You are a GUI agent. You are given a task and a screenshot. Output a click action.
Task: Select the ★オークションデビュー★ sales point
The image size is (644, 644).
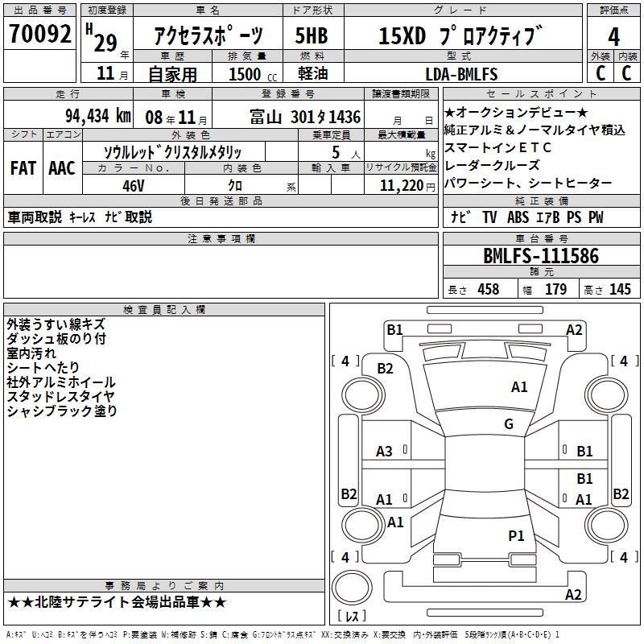[x=516, y=112]
